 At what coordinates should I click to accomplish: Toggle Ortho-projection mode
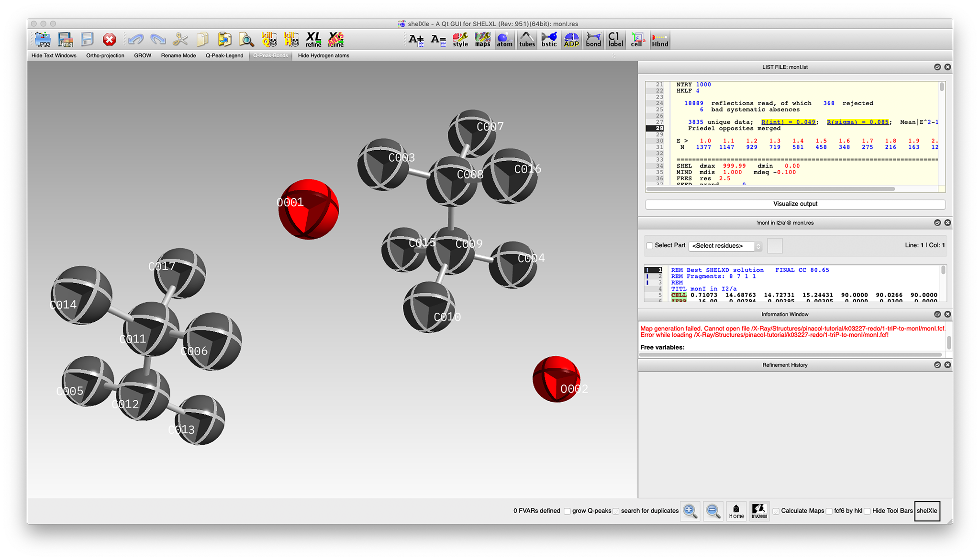[105, 56]
